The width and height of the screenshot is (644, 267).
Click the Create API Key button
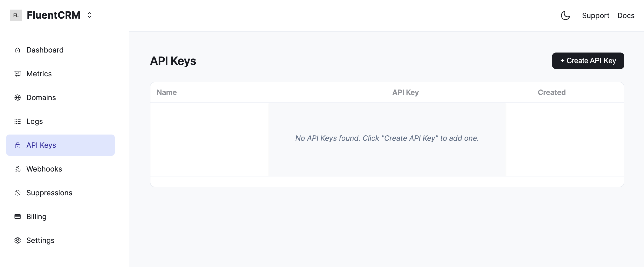pyautogui.click(x=588, y=61)
